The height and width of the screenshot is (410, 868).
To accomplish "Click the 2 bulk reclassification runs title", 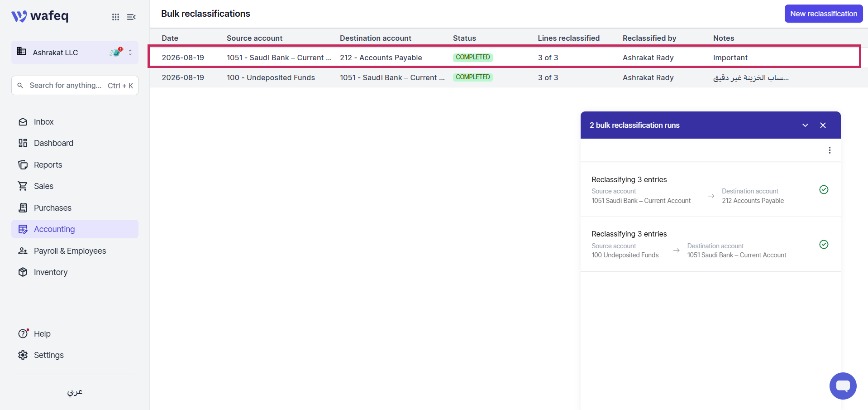I will [634, 125].
